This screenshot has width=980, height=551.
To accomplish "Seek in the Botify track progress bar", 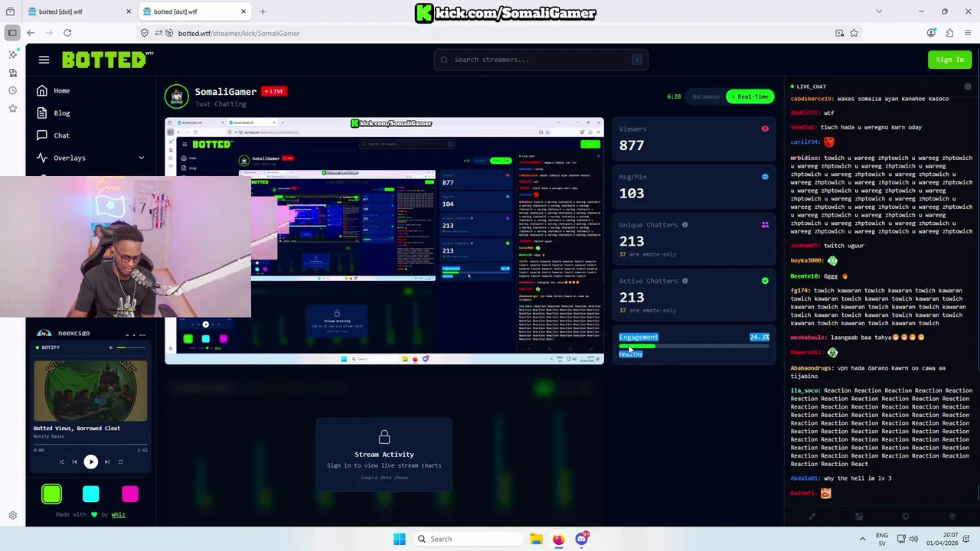I will 90,444.
